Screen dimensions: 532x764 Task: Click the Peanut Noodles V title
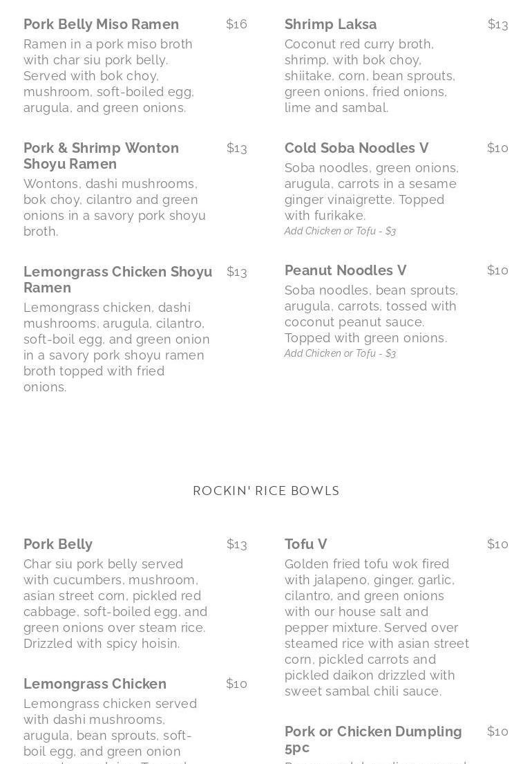(x=345, y=271)
